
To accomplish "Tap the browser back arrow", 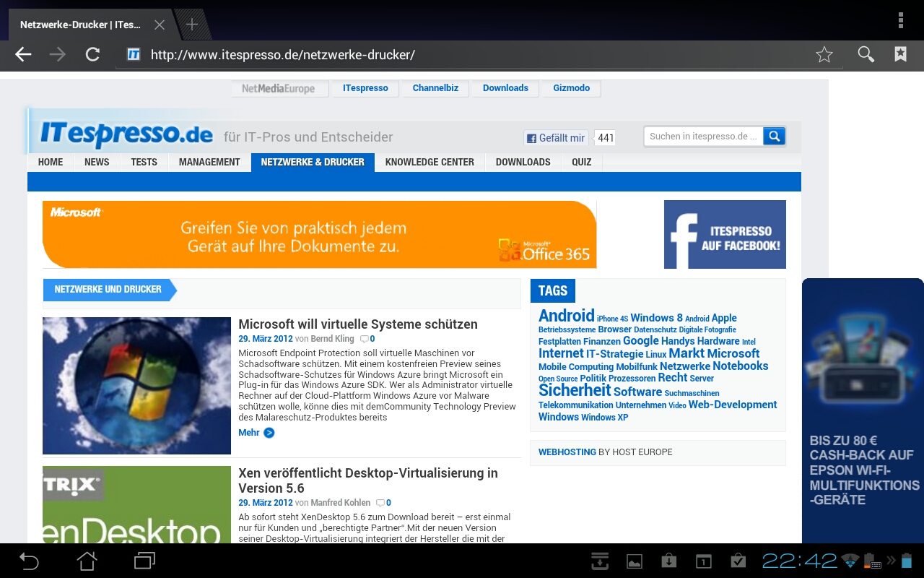I will (x=24, y=55).
